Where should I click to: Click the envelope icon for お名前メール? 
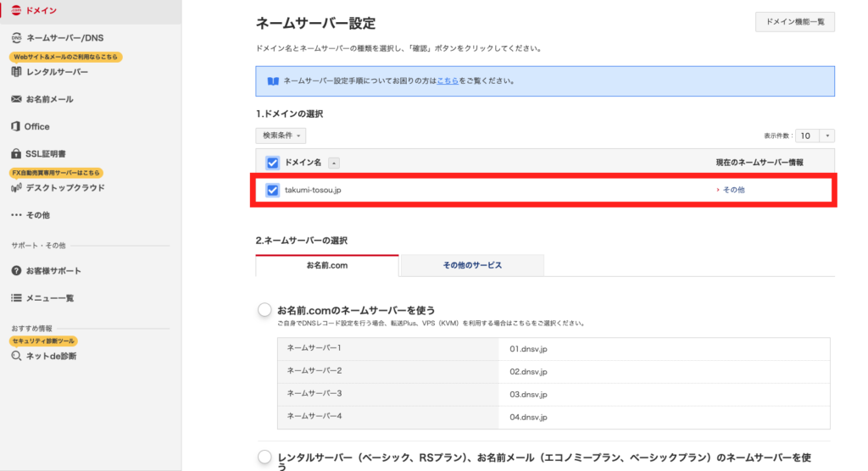coord(16,99)
